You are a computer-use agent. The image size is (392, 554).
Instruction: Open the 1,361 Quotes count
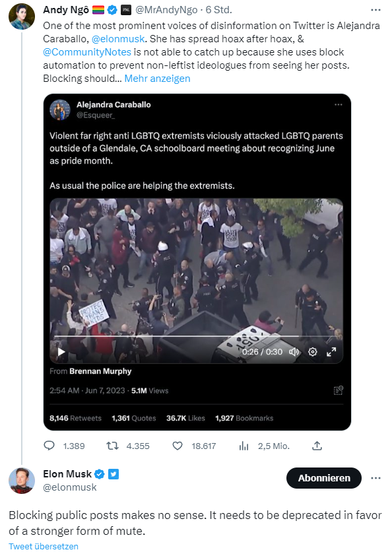click(134, 418)
